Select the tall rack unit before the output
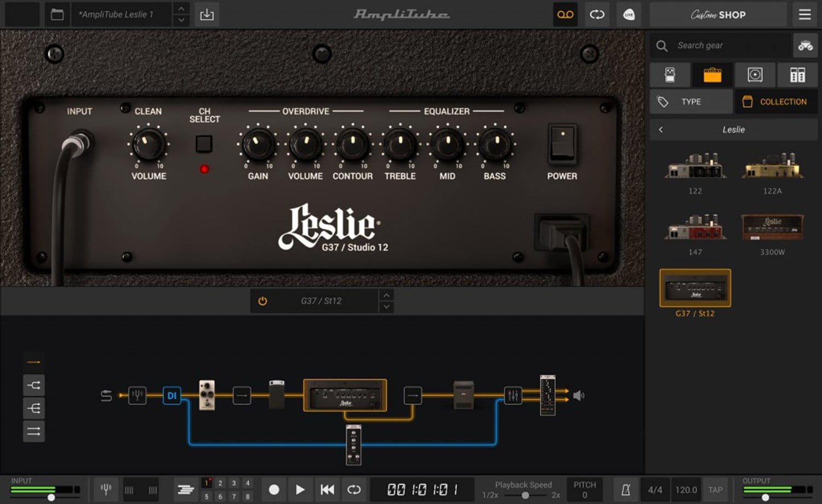This screenshot has height=504, width=822. [x=547, y=395]
